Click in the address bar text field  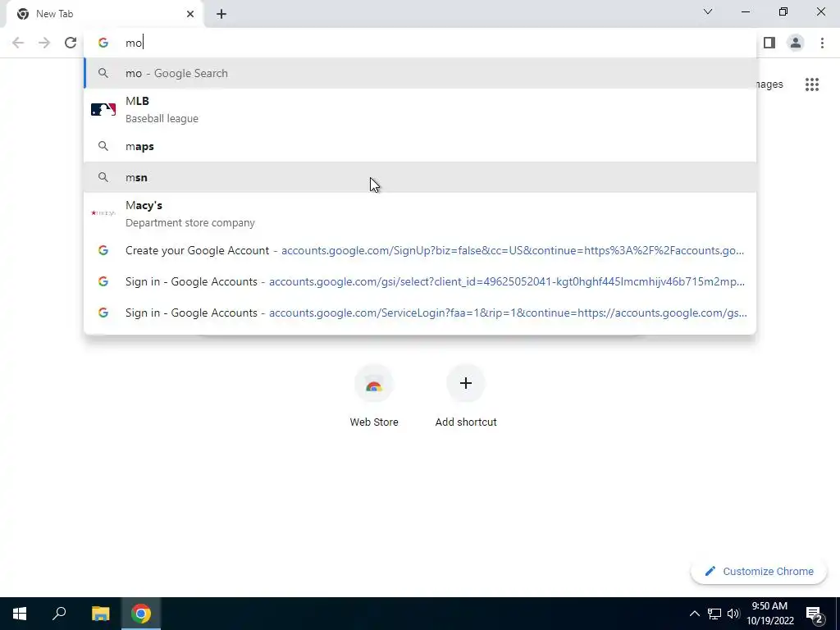pyautogui.click(x=420, y=43)
